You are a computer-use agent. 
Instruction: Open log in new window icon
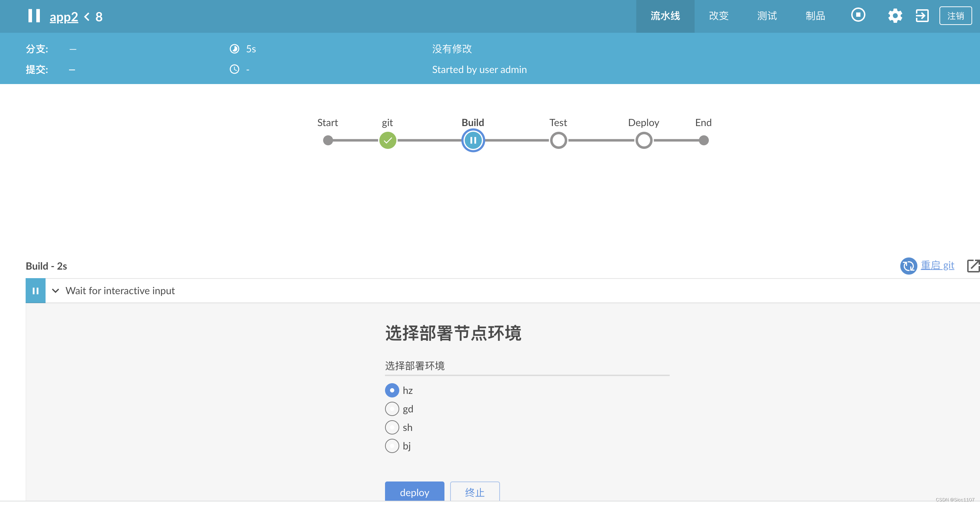point(973,266)
